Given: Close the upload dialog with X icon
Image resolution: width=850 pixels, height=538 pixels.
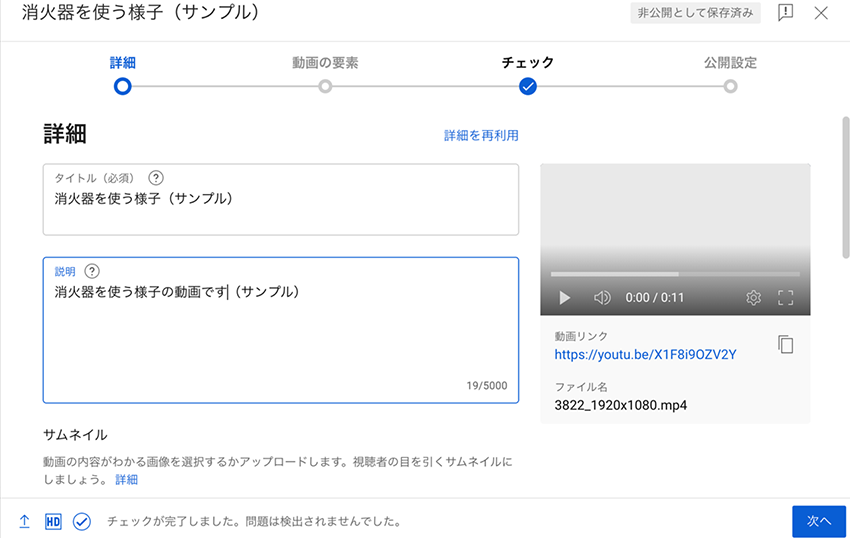Looking at the screenshot, I should 821,13.
